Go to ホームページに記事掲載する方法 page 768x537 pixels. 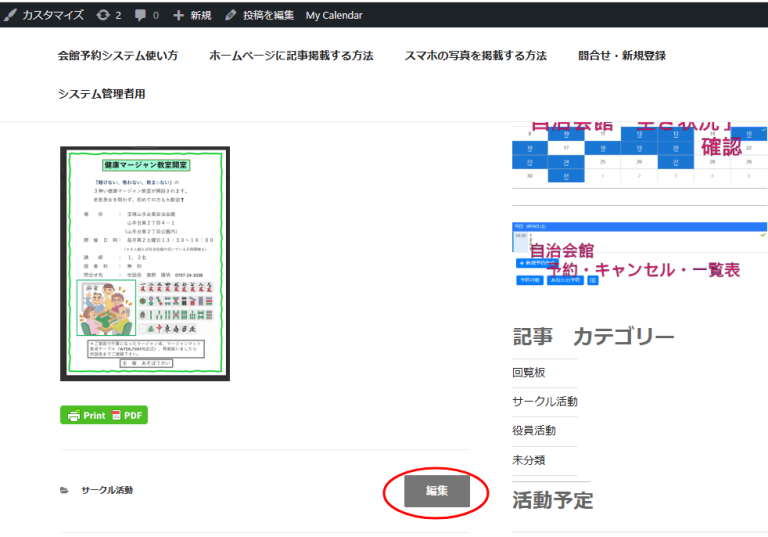point(291,56)
